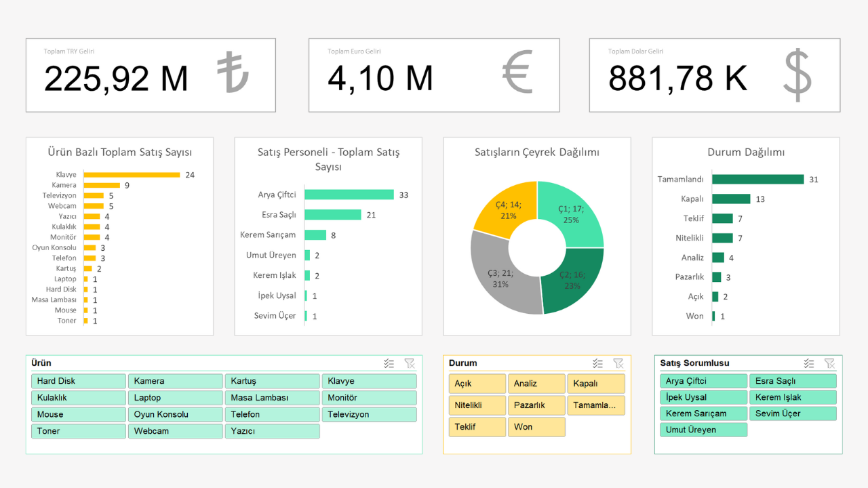Click the Toplam Dolar Geliri label
Screen dimensions: 868x488
coord(636,52)
